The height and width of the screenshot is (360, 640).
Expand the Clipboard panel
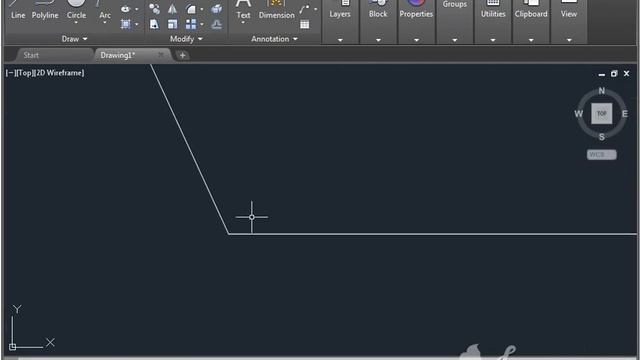click(531, 40)
